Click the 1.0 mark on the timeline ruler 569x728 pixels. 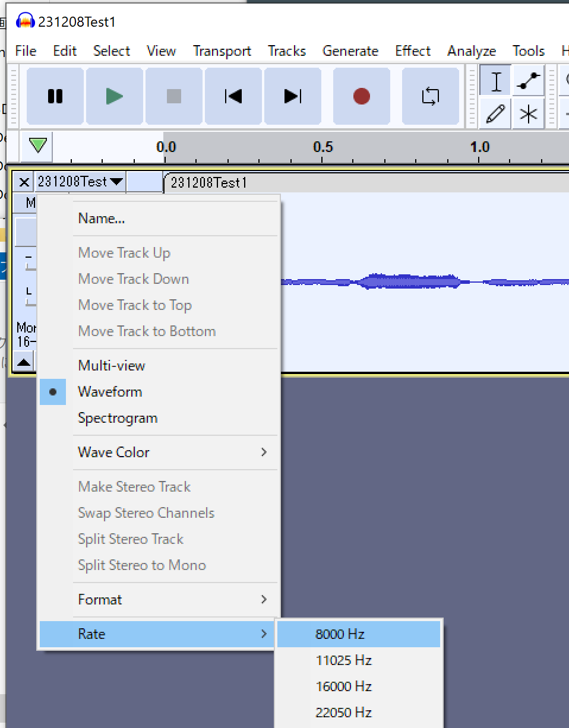coord(480,147)
